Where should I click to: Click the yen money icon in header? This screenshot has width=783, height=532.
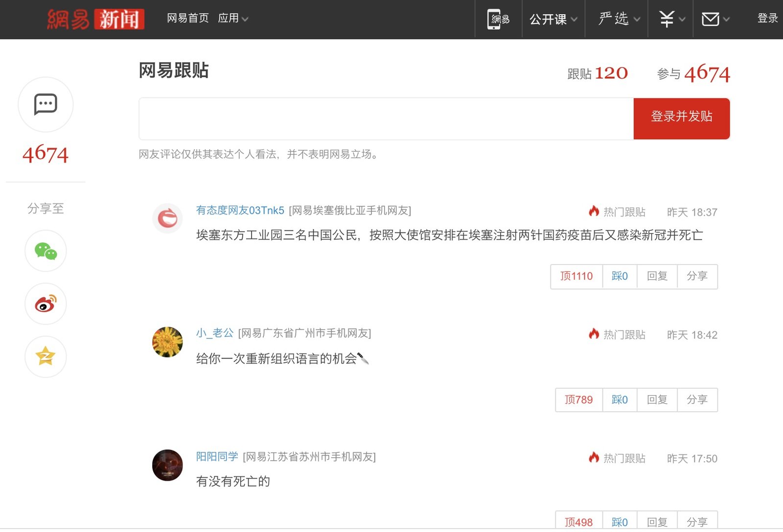pyautogui.click(x=671, y=19)
